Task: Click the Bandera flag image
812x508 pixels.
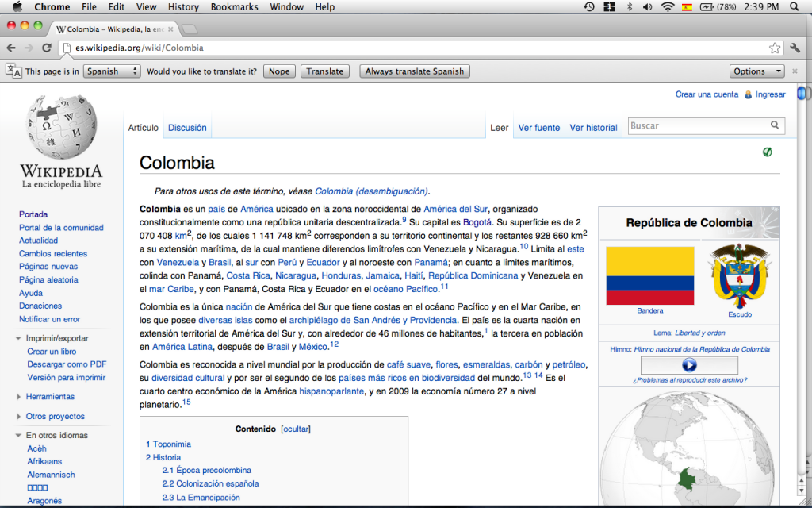Action: coord(650,275)
